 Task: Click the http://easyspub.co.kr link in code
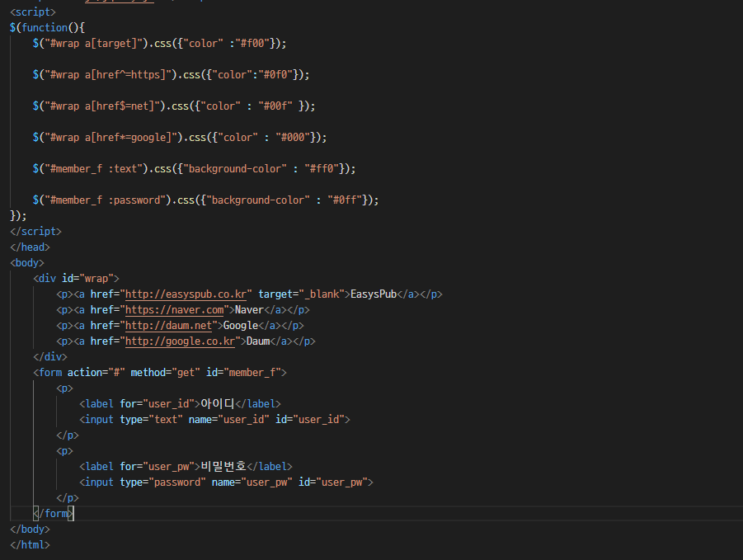[186, 294]
